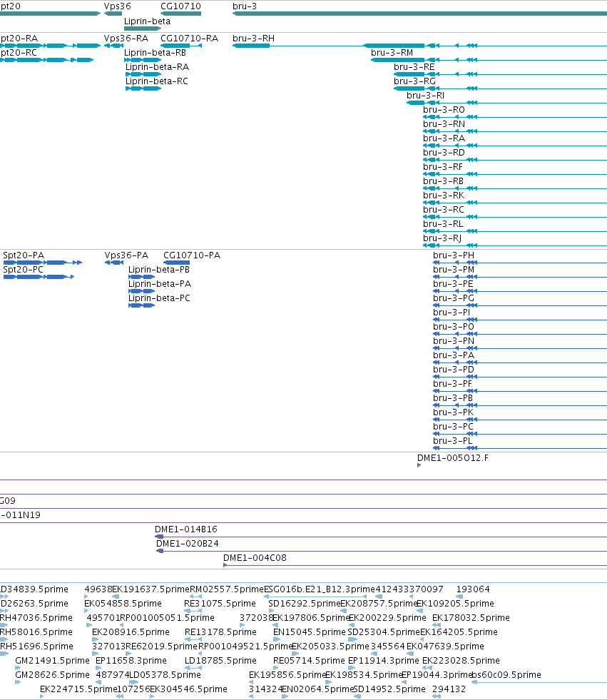The height and width of the screenshot is (700, 607).
Task: Click EST GM28626.5prime
Action: click(52, 675)
